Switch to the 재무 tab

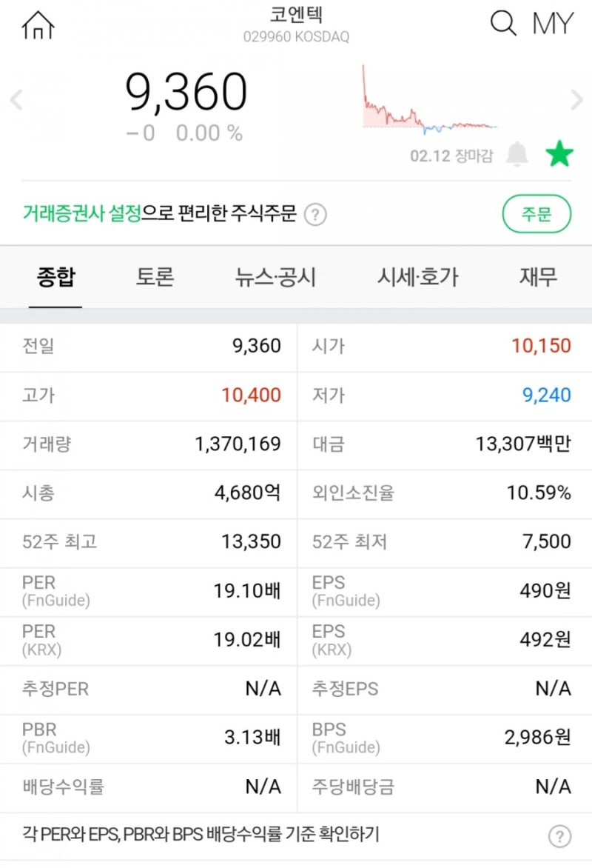click(x=537, y=276)
